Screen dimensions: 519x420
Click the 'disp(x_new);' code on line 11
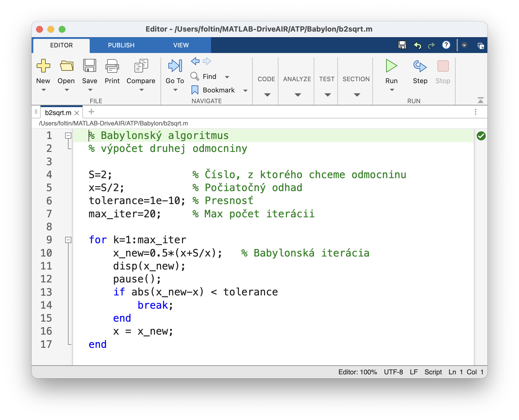click(x=149, y=266)
